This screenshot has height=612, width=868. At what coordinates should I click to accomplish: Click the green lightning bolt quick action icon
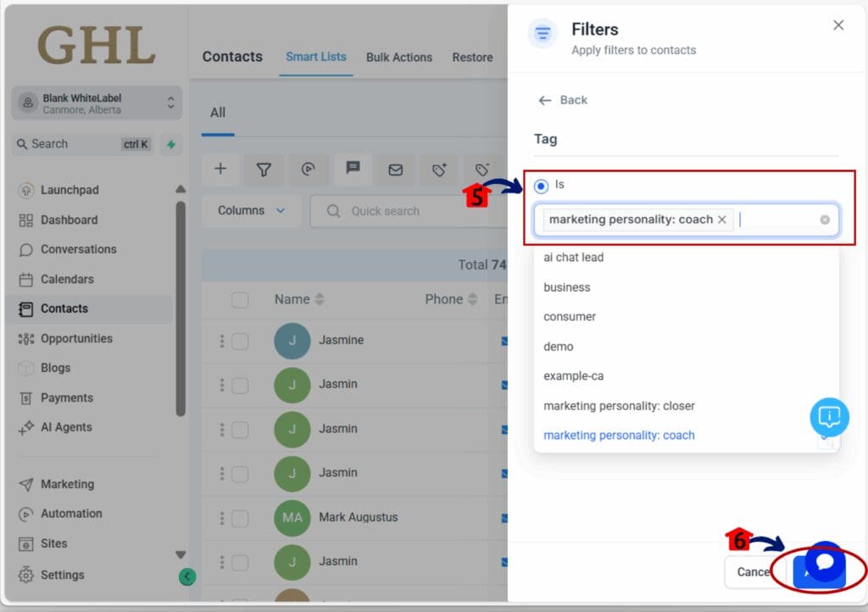point(170,144)
